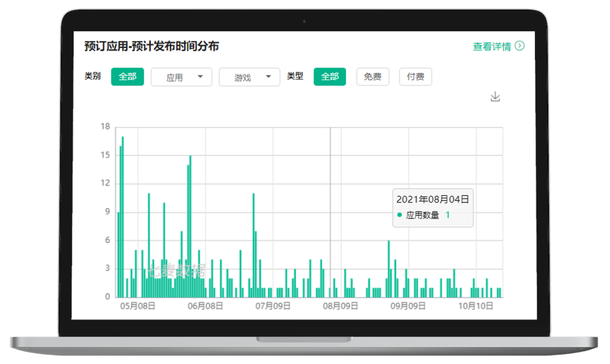The width and height of the screenshot is (610, 364).
Task: Click the tallest bar reaching 17
Action: (123, 217)
